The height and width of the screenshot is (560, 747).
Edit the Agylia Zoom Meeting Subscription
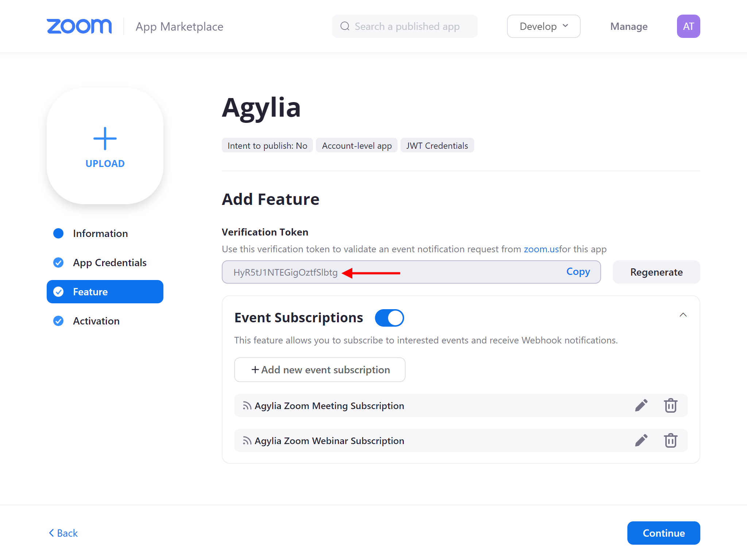point(641,405)
